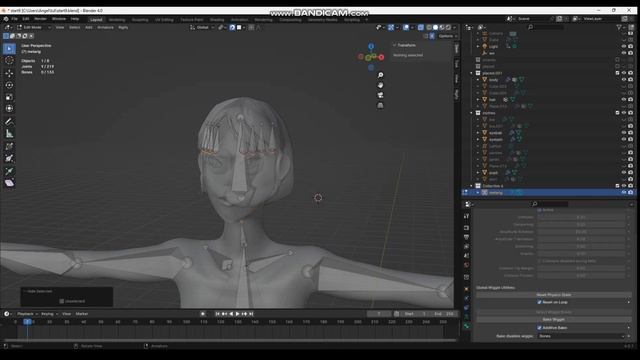
Task: Hide the body object via eye icon
Action: (624, 80)
